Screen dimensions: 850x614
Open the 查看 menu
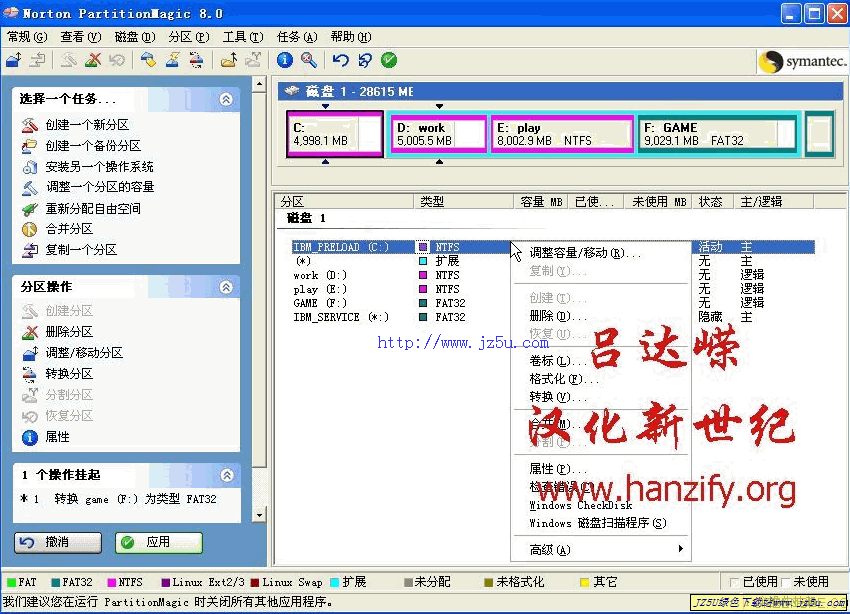point(80,37)
